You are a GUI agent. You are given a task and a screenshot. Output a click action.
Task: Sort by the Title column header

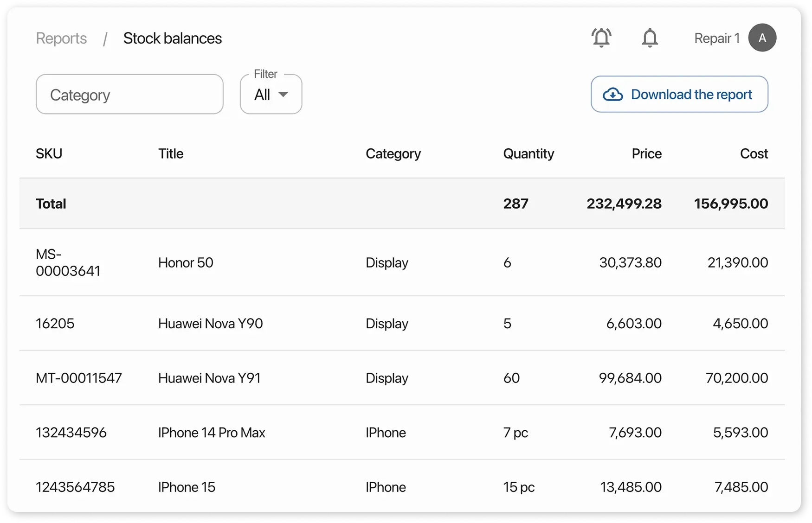tap(170, 153)
